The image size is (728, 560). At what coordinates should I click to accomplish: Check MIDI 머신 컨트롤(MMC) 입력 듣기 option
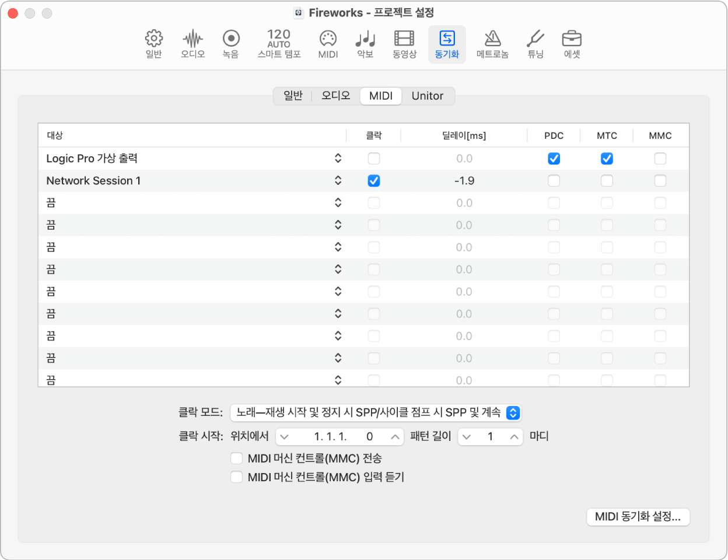tap(236, 477)
